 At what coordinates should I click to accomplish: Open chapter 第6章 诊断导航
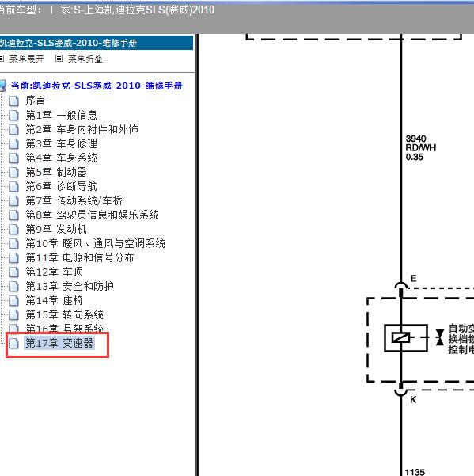(61, 186)
